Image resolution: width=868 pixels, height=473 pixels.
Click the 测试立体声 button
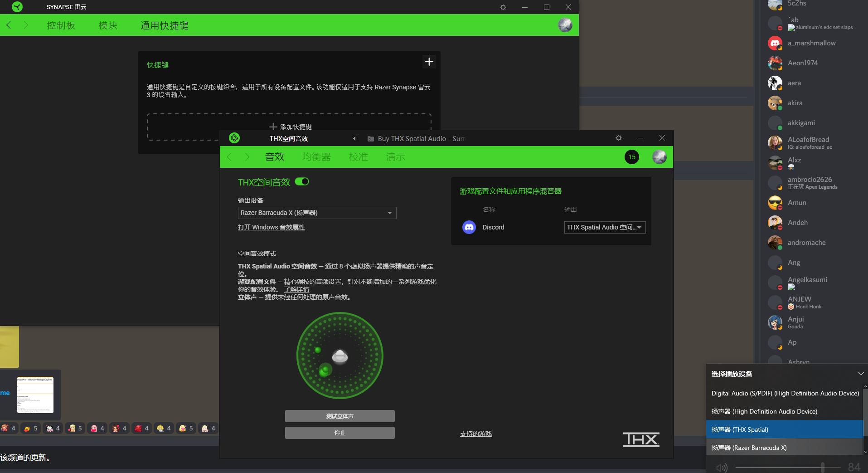(339, 416)
